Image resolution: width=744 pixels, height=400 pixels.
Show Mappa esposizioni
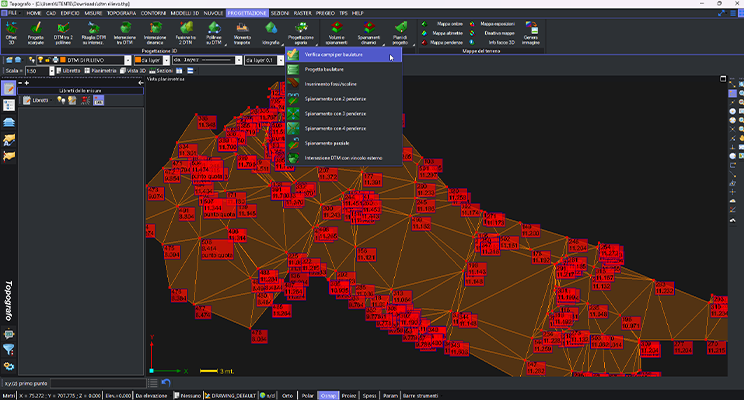pyautogui.click(x=492, y=24)
